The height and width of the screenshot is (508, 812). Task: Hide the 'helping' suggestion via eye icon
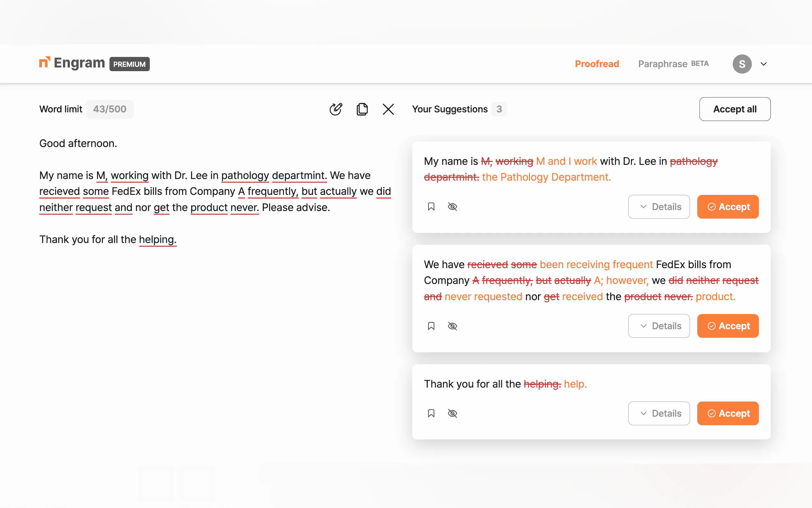click(452, 413)
